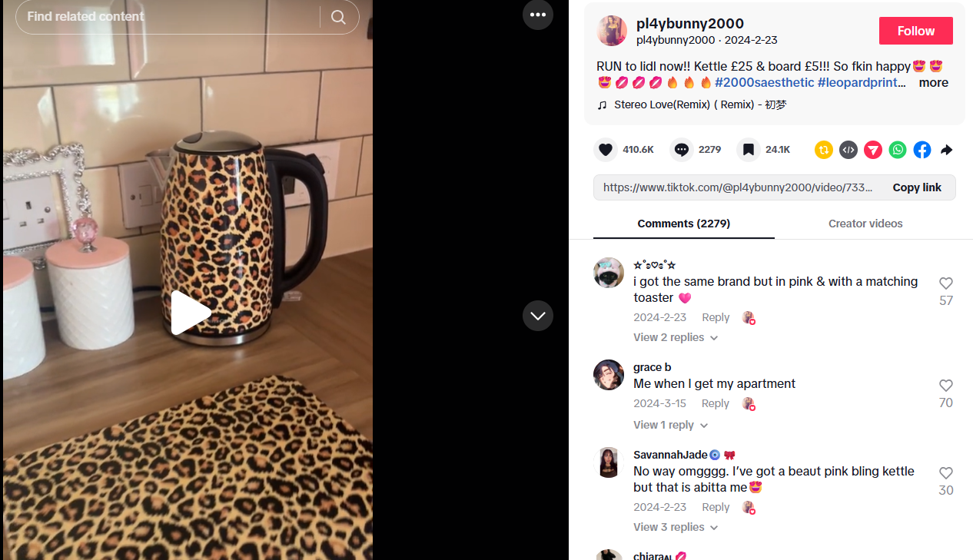Open the embed code icon
This screenshot has height=560, width=973.
(848, 150)
